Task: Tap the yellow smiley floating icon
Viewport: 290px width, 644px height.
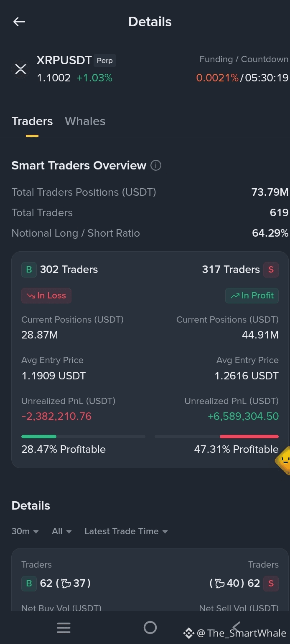Action: 284,460
